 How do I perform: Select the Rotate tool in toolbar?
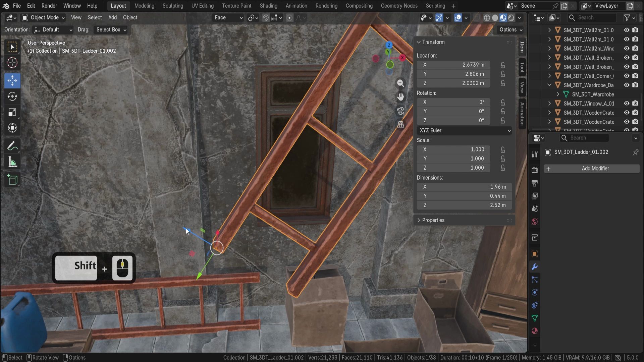(x=12, y=97)
